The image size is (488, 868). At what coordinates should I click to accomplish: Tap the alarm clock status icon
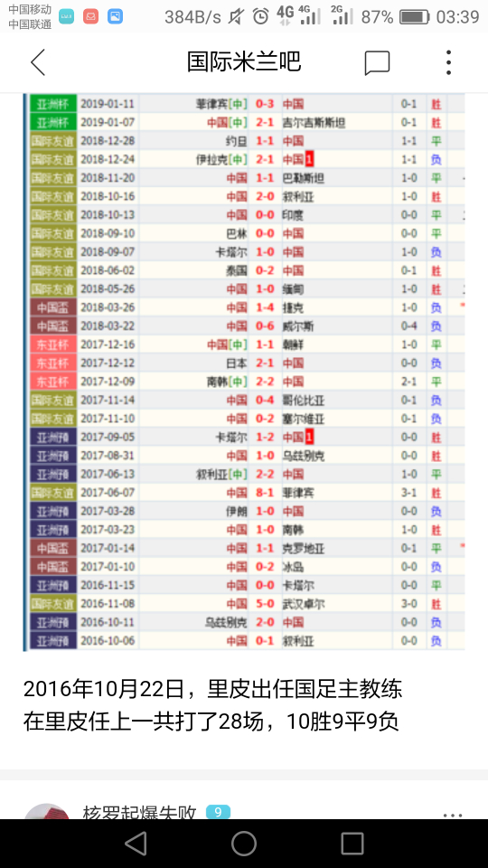pos(260,17)
